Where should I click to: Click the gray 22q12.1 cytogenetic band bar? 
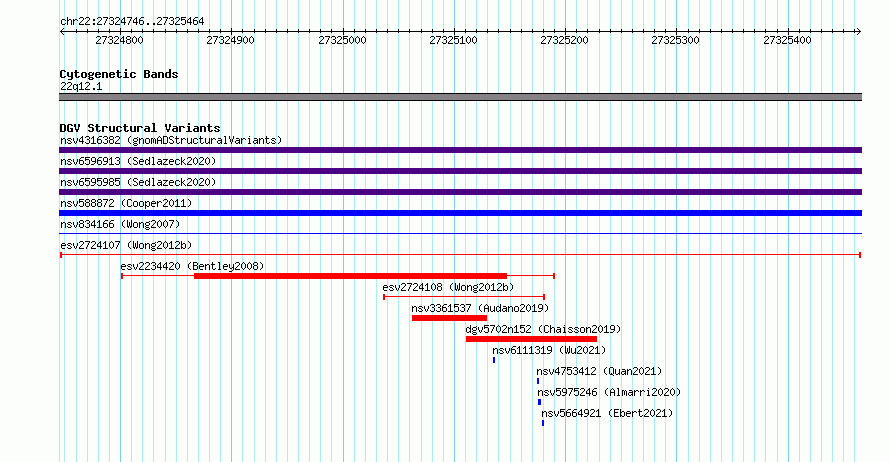pos(460,97)
